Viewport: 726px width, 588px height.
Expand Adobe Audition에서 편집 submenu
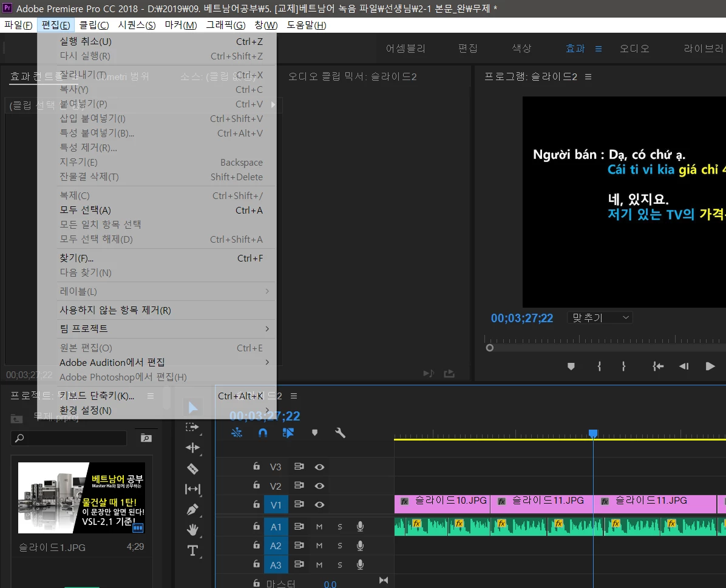pos(267,362)
